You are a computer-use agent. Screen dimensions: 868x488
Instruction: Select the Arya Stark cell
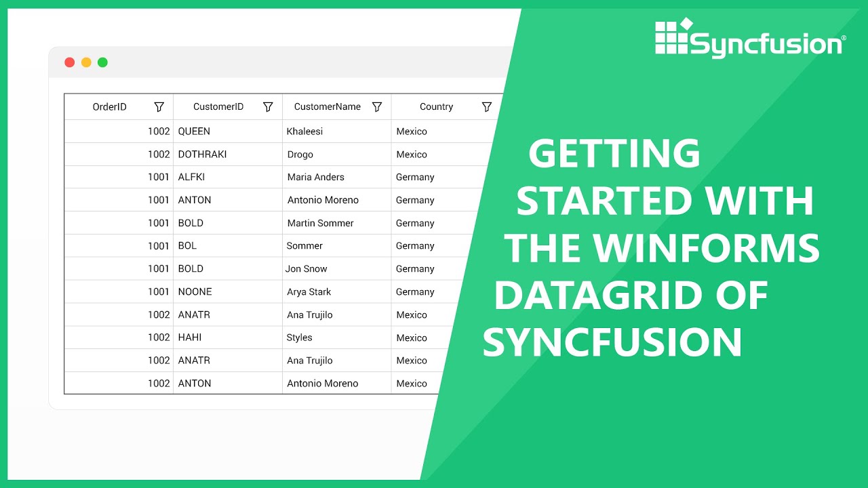tap(337, 292)
